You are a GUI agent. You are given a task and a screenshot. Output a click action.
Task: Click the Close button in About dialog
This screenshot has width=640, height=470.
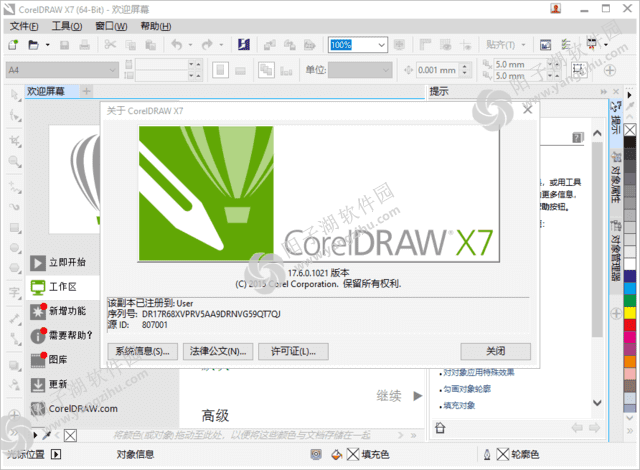click(496, 351)
